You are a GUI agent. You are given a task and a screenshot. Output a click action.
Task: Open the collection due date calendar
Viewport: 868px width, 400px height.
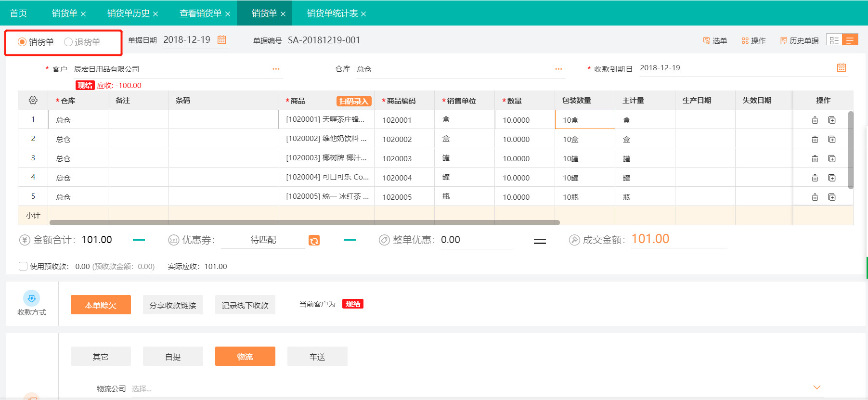[x=841, y=68]
